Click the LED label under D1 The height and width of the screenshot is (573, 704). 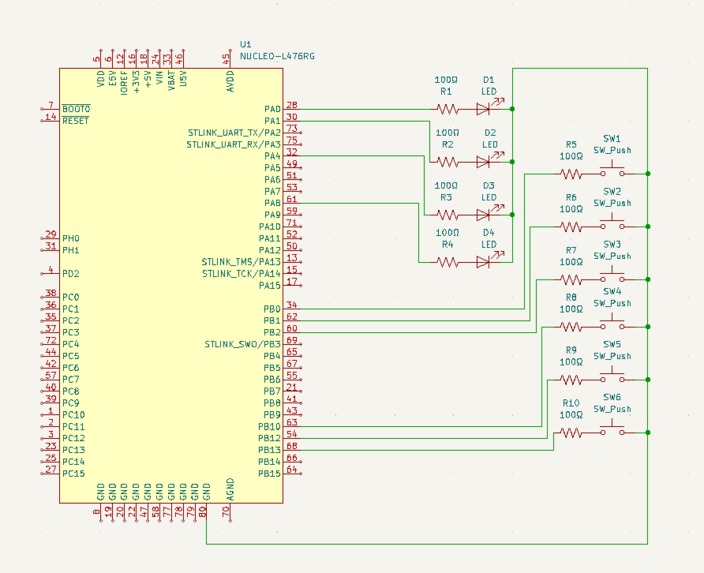pyautogui.click(x=489, y=92)
